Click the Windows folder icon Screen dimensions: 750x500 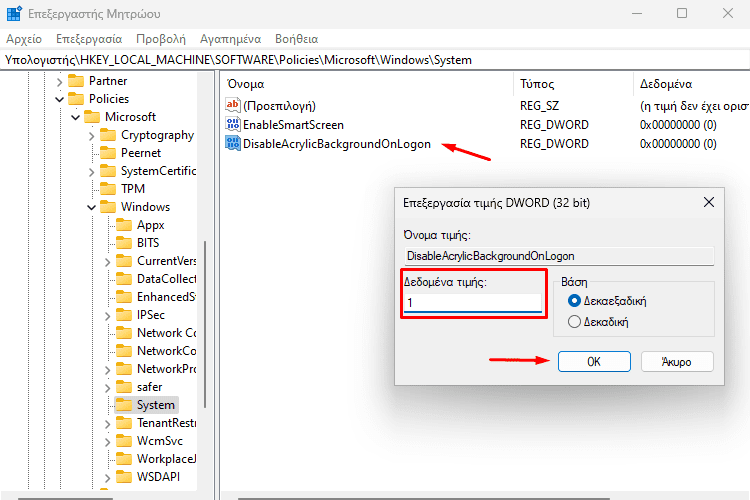(108, 207)
